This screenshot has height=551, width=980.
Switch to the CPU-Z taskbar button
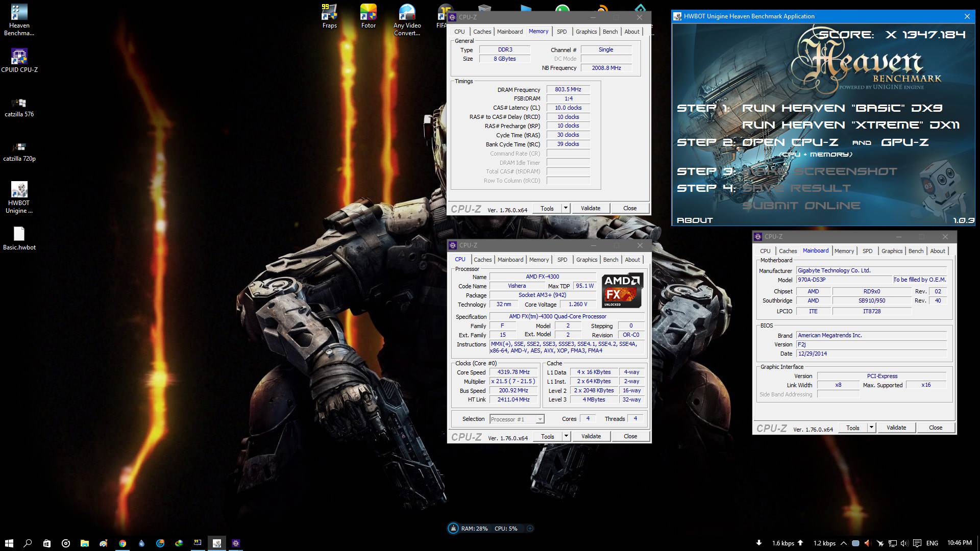coord(236,543)
